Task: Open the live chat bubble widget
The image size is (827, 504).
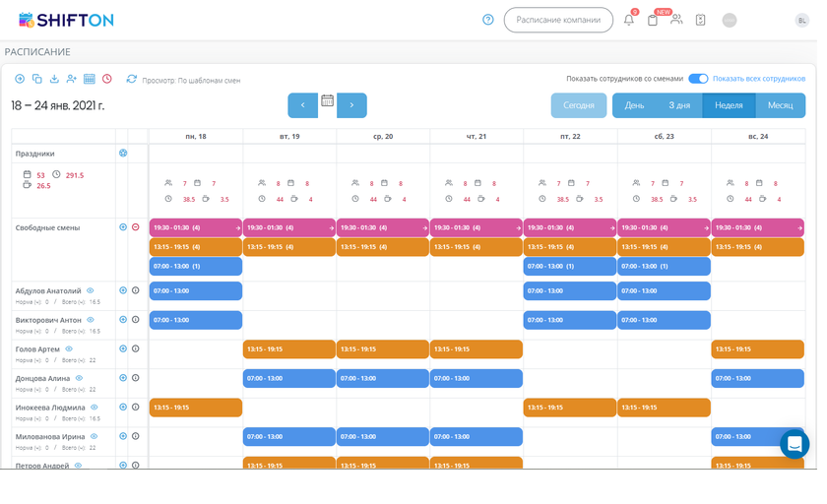Action: coord(794,444)
